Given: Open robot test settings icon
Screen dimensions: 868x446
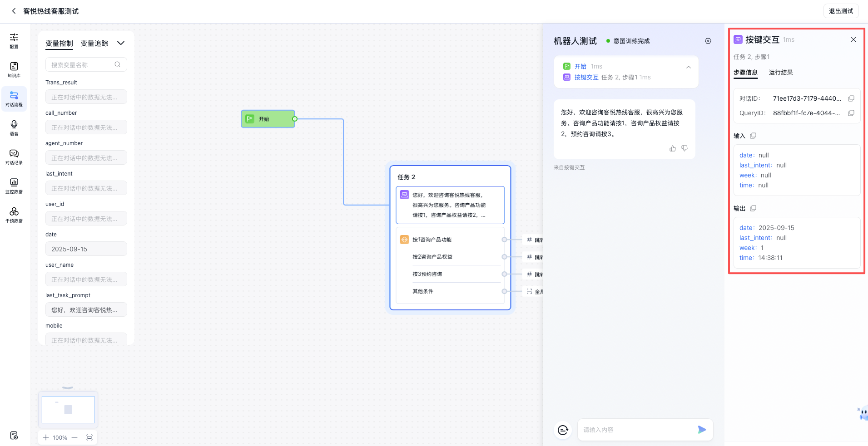Looking at the screenshot, I should click(708, 41).
